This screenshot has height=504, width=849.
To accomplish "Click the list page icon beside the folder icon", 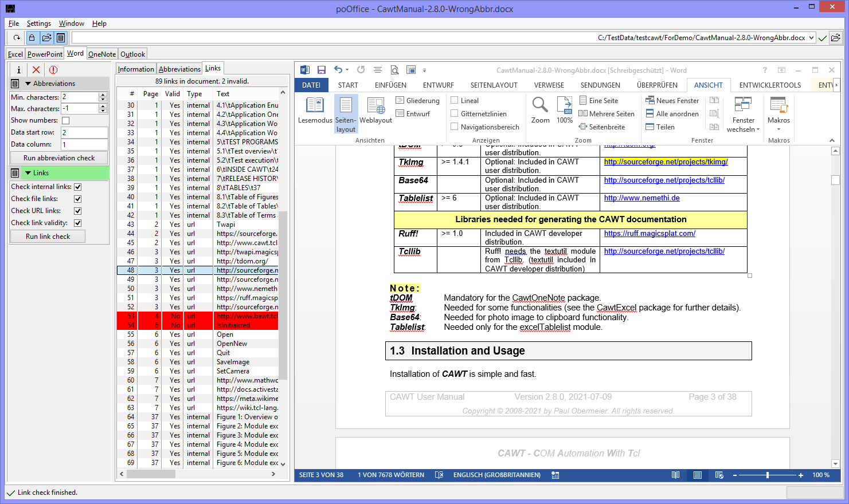I will pyautogui.click(x=61, y=38).
